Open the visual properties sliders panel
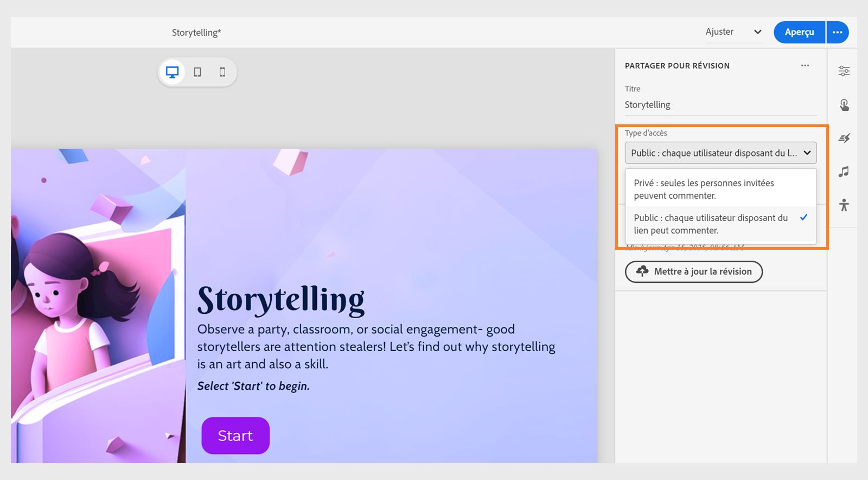Image resolution: width=868 pixels, height=480 pixels. click(844, 71)
